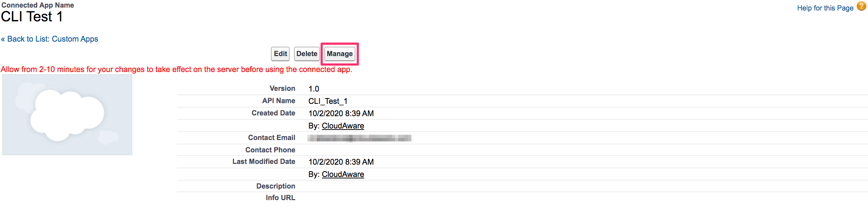Click the Description field label
This screenshot has height=207, width=868.
coord(276,186)
